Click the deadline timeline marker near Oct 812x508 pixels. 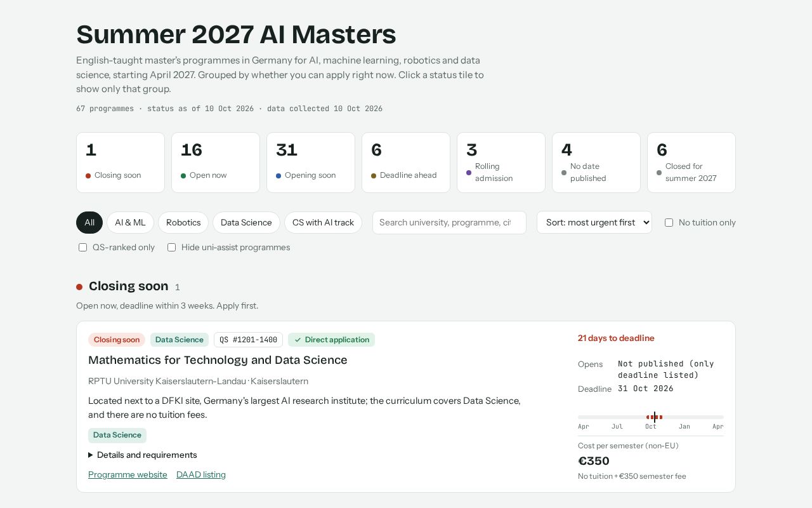655,417
